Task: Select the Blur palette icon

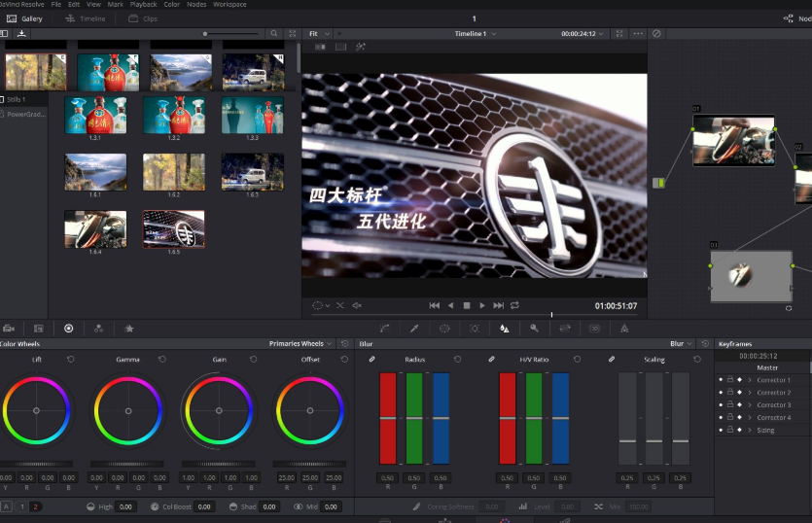Action: click(x=504, y=329)
